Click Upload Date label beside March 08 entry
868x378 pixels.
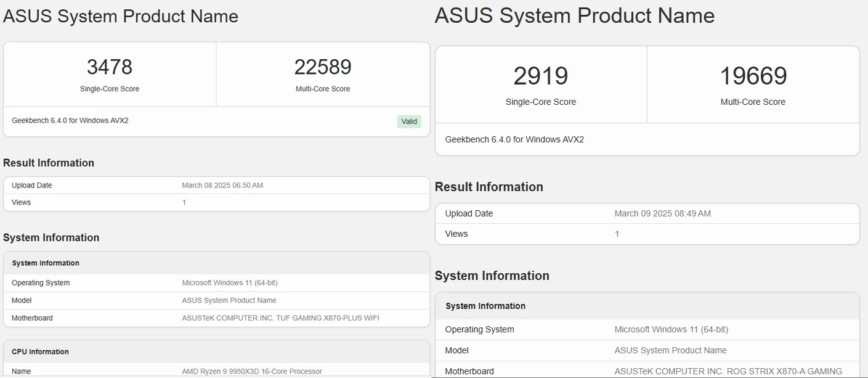(x=31, y=185)
